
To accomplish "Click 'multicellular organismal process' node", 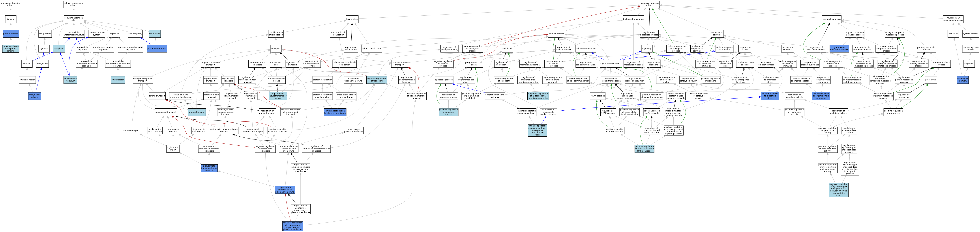I will pyautogui.click(x=953, y=19).
